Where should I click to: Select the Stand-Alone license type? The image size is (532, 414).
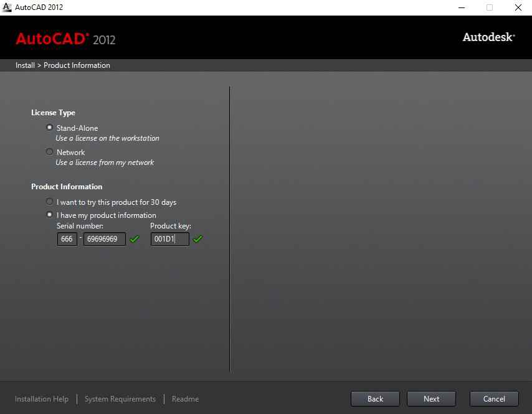(x=50, y=128)
